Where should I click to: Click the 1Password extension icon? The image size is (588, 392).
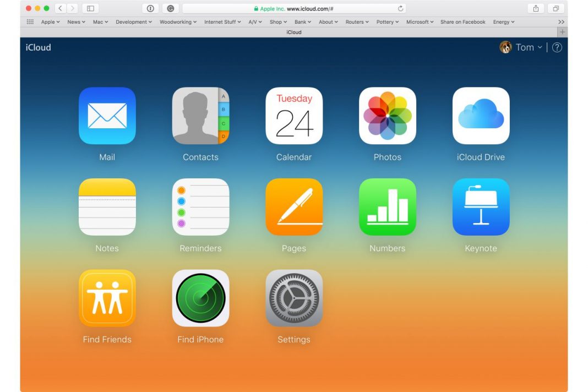pos(150,8)
